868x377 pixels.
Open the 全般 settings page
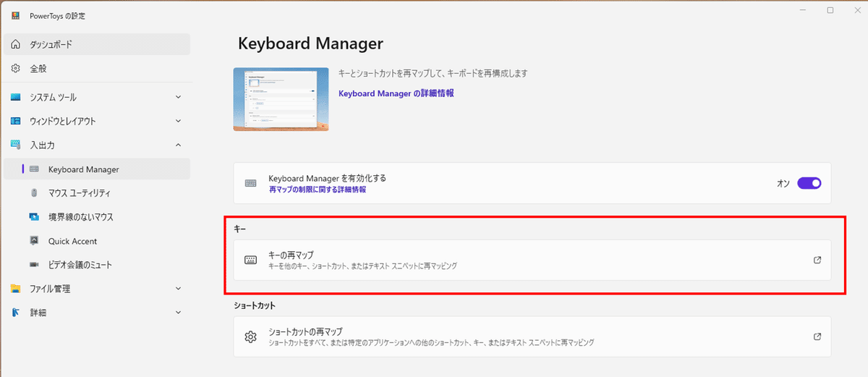pyautogui.click(x=97, y=69)
